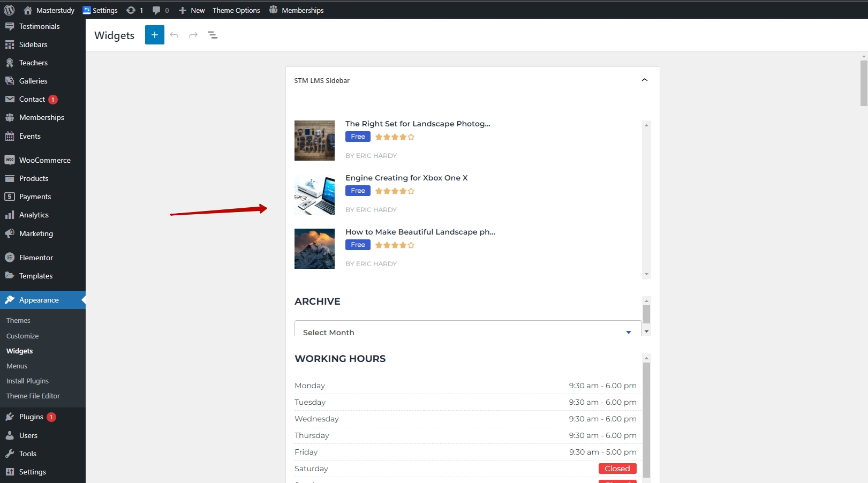Open the comments bubble icon
The width and height of the screenshot is (868, 483).
156,10
